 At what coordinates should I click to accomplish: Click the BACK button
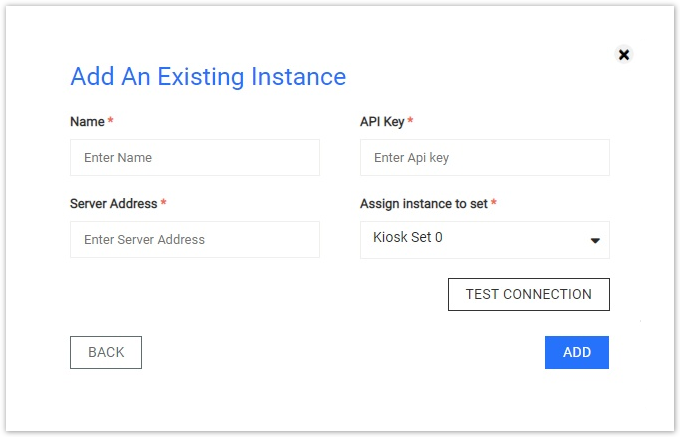coord(106,352)
